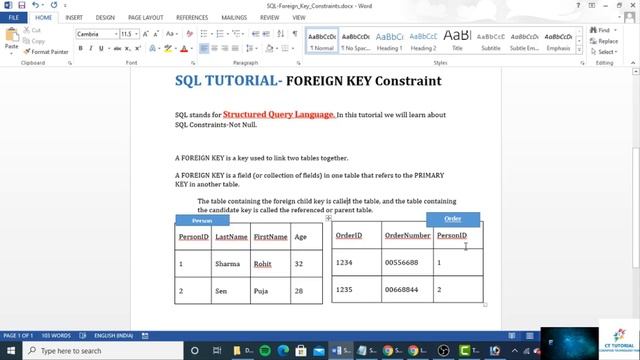Open the numbering list dropdown

(228, 34)
